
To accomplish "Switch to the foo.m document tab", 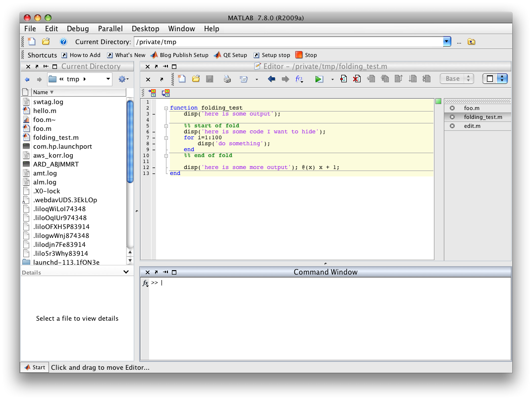I will click(x=471, y=108).
